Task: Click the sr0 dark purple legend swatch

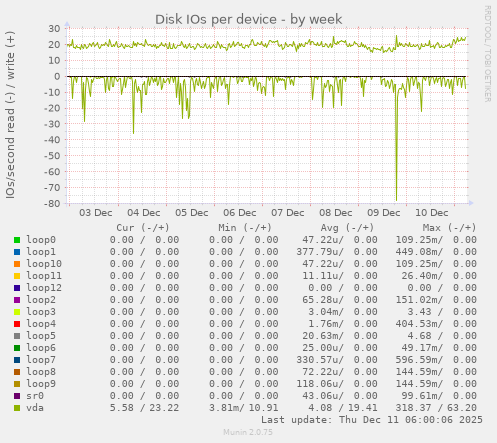Action: tap(17, 396)
